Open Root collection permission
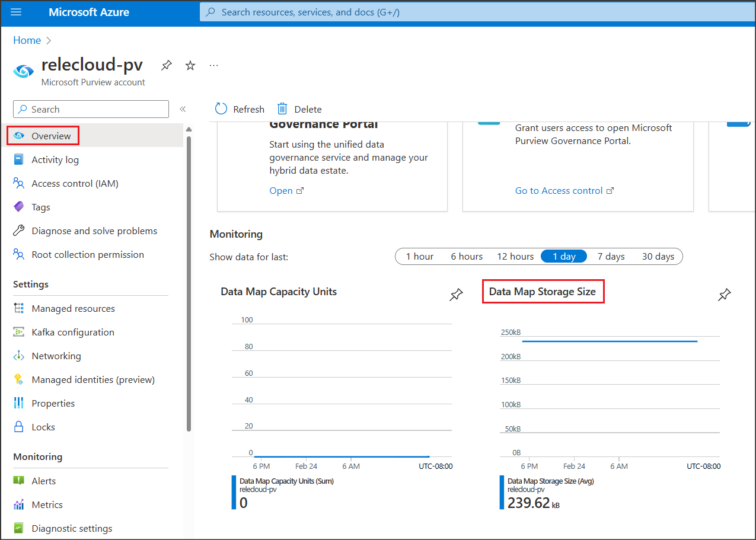756x540 pixels. point(88,254)
